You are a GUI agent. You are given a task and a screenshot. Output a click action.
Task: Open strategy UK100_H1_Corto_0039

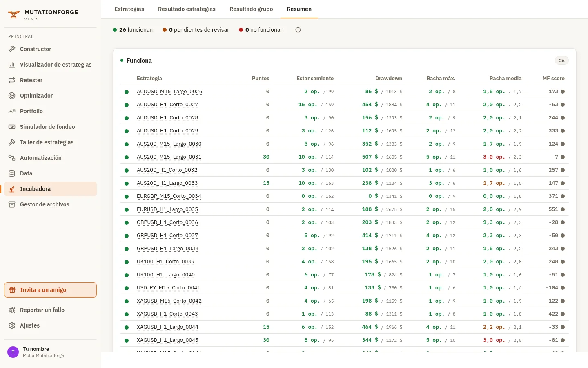pos(165,262)
